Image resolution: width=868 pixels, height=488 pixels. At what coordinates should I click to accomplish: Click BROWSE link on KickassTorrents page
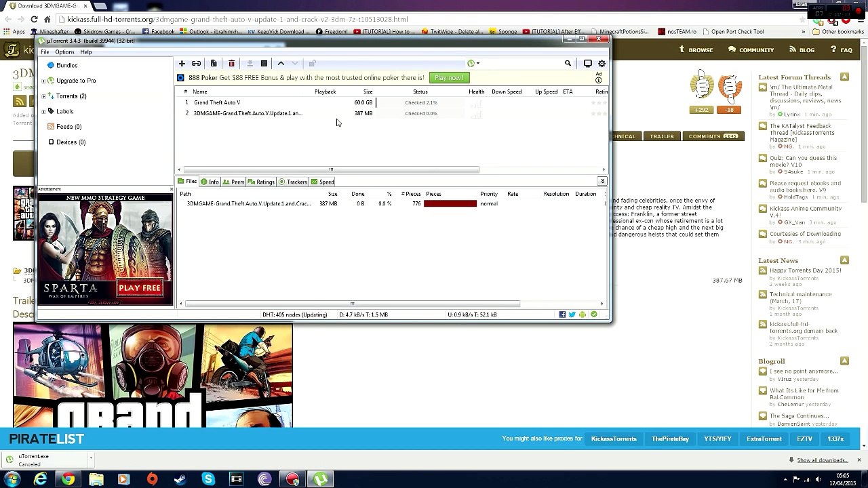click(696, 50)
